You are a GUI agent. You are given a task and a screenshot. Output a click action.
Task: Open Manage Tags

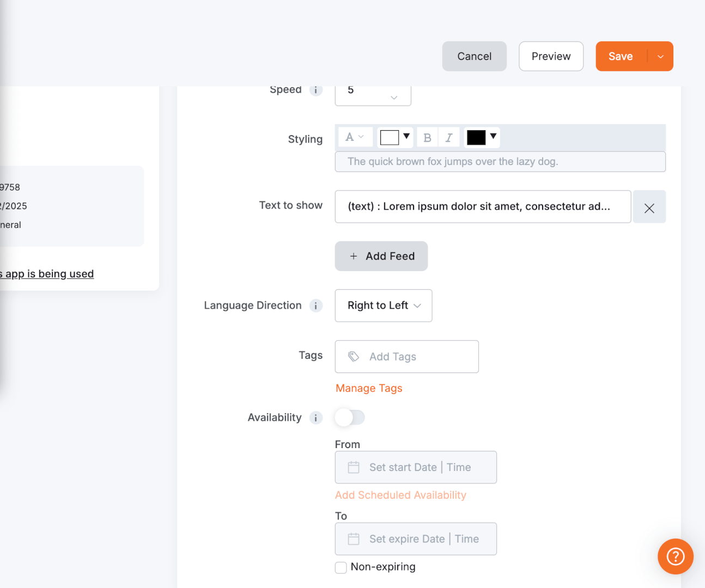pyautogui.click(x=369, y=388)
